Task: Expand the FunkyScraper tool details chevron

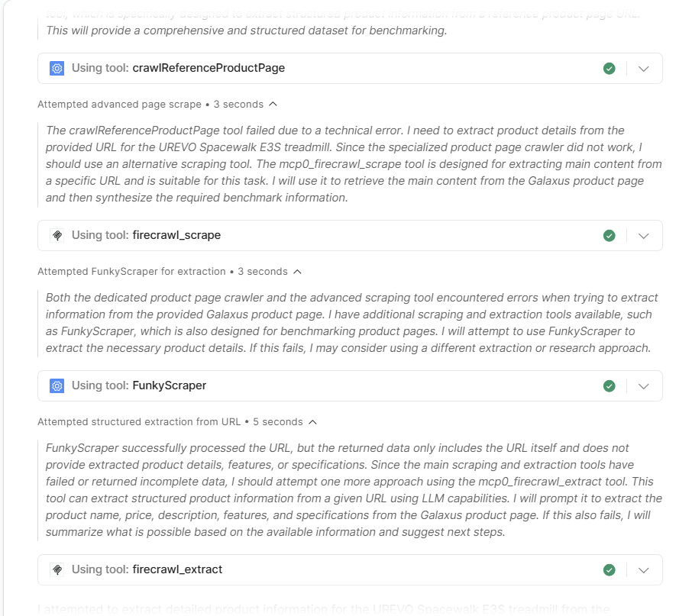Action: [643, 385]
